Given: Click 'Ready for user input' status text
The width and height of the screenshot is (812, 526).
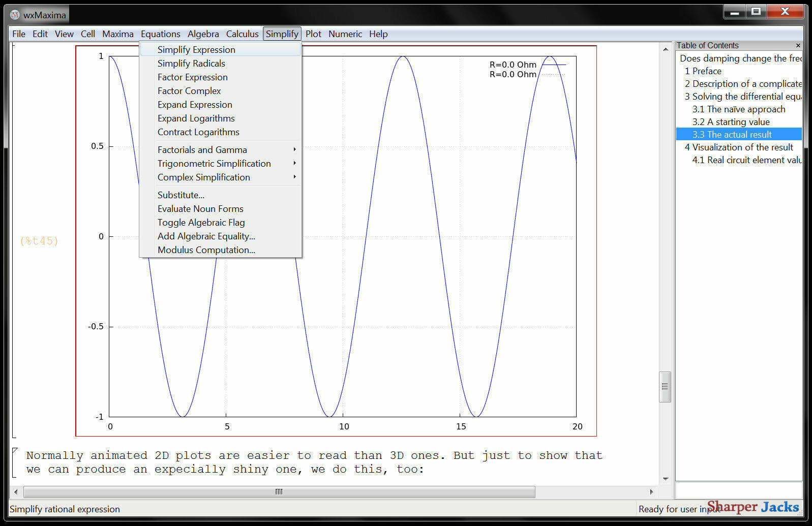Looking at the screenshot, I should click(x=679, y=509).
